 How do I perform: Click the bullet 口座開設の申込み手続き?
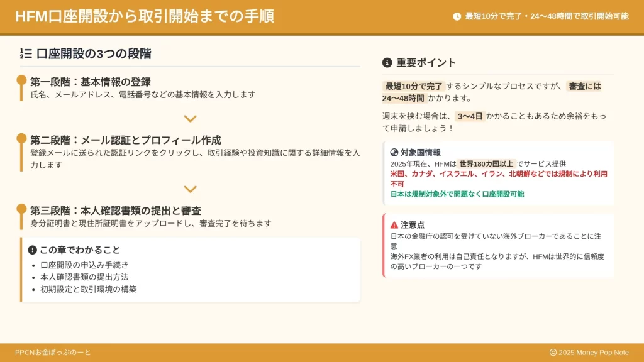coord(85,265)
